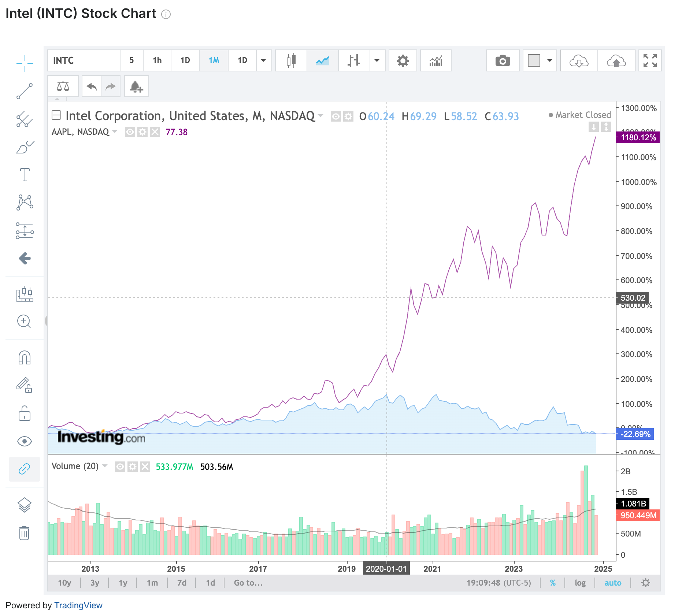Screen dimensions: 682x616
Task: Save chart layout to cloud
Action: 616,60
